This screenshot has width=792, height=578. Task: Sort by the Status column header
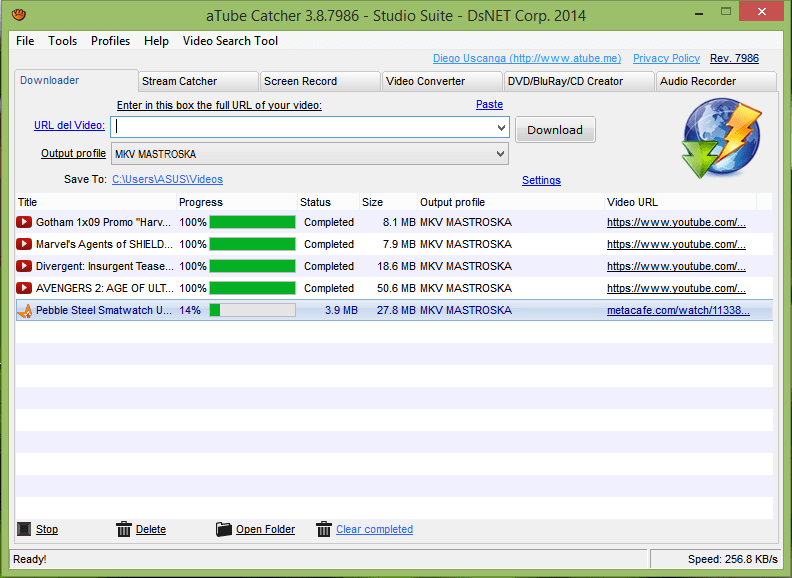click(328, 202)
